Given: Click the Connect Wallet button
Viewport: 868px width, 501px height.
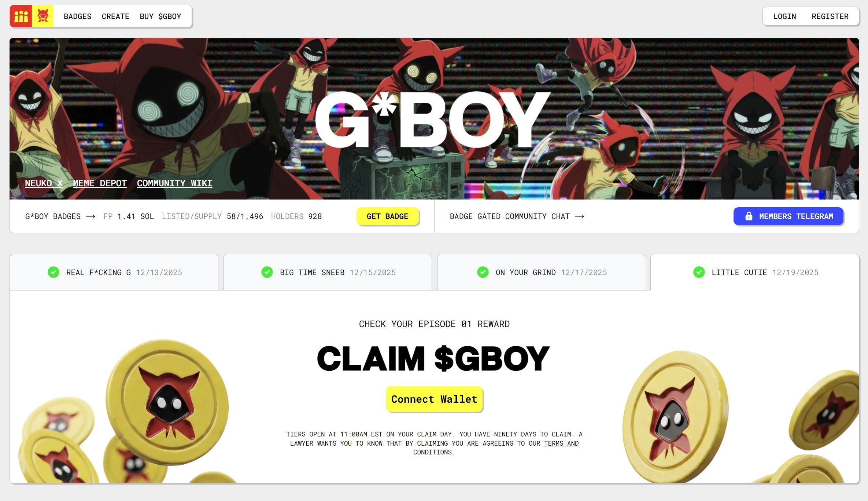Looking at the screenshot, I should click(434, 399).
